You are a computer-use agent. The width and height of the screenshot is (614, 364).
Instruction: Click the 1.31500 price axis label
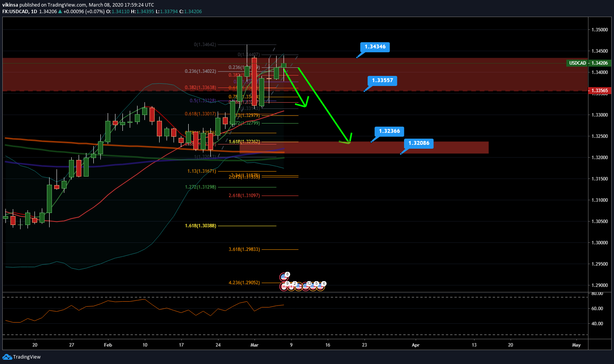click(x=599, y=179)
